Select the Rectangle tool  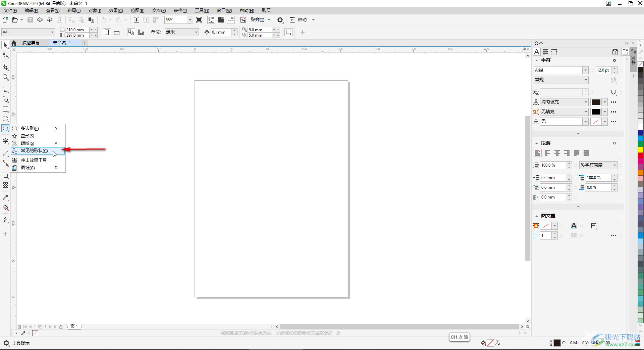tap(5, 109)
